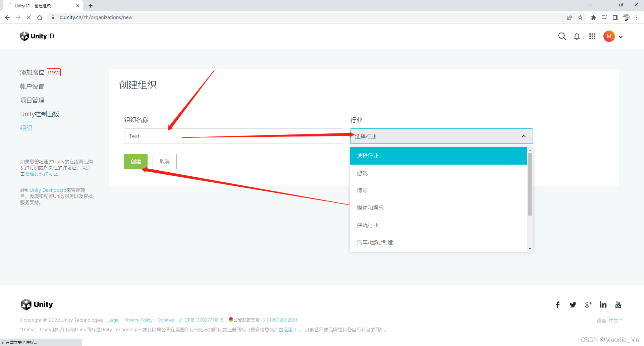This screenshot has height=346, width=644.
Task: Open Unity控制面板 in the sidebar
Action: (x=40, y=114)
